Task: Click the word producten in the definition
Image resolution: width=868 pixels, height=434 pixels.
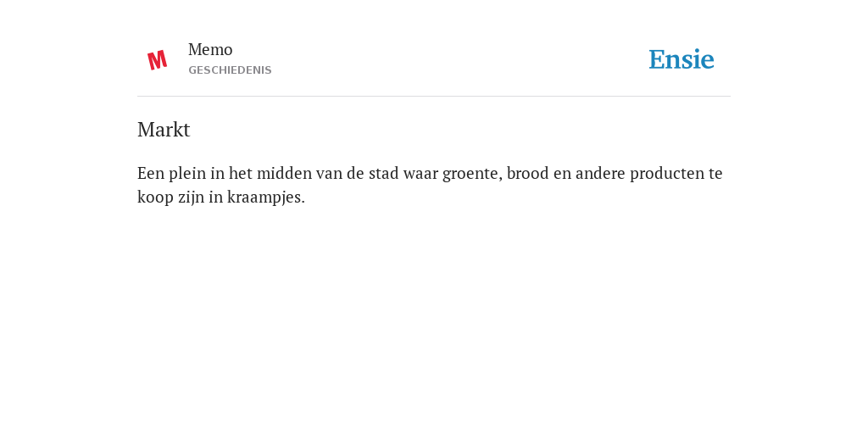Action: 666,174
